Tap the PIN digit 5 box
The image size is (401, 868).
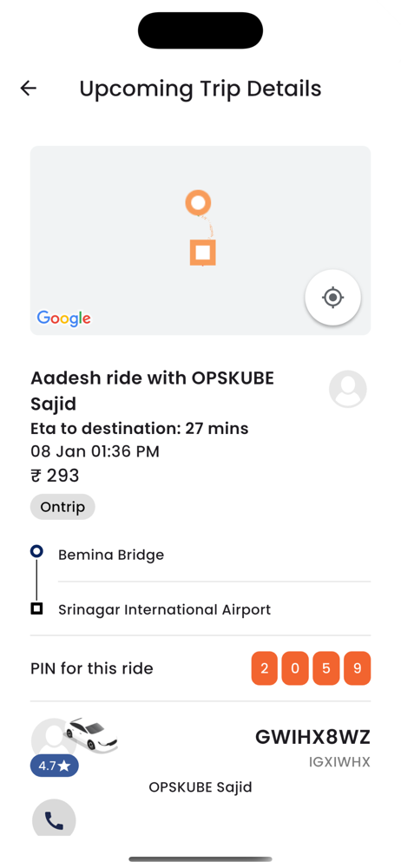pyautogui.click(x=326, y=668)
